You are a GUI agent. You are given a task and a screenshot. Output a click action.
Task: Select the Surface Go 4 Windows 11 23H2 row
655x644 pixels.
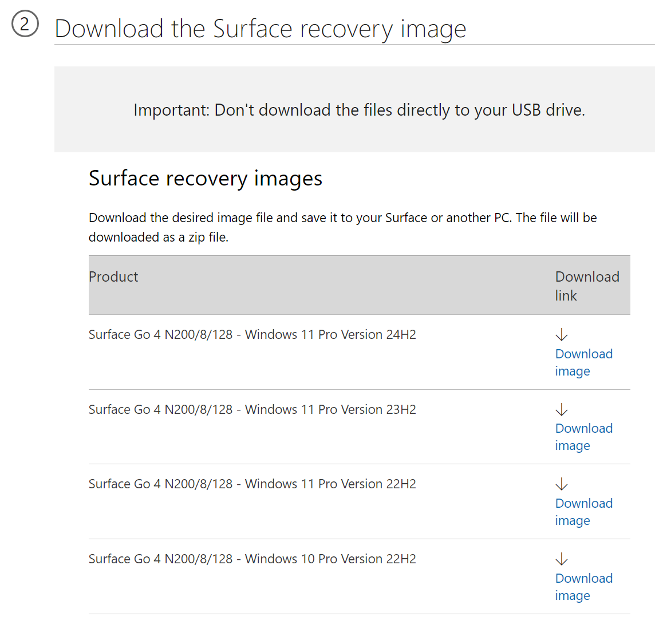(252, 409)
